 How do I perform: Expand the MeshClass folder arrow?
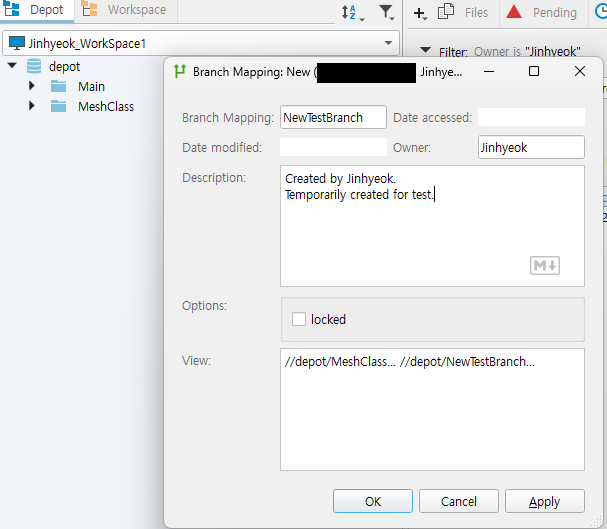pyautogui.click(x=32, y=106)
